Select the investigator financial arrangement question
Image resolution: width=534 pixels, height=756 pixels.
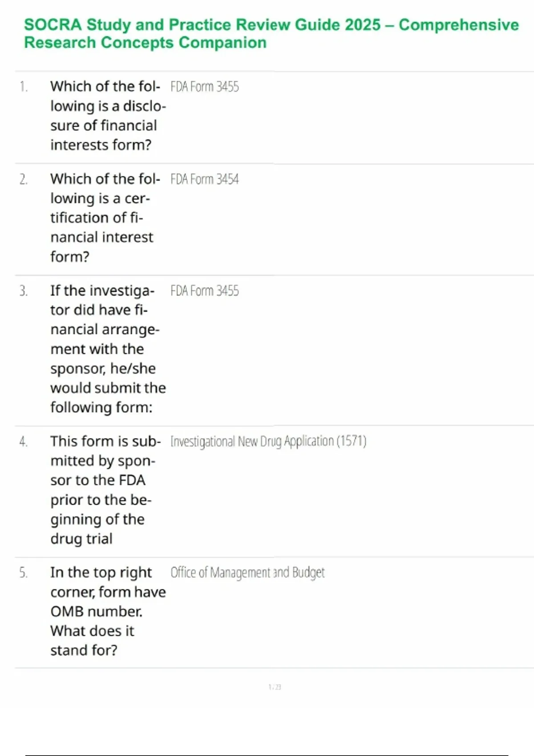click(107, 349)
